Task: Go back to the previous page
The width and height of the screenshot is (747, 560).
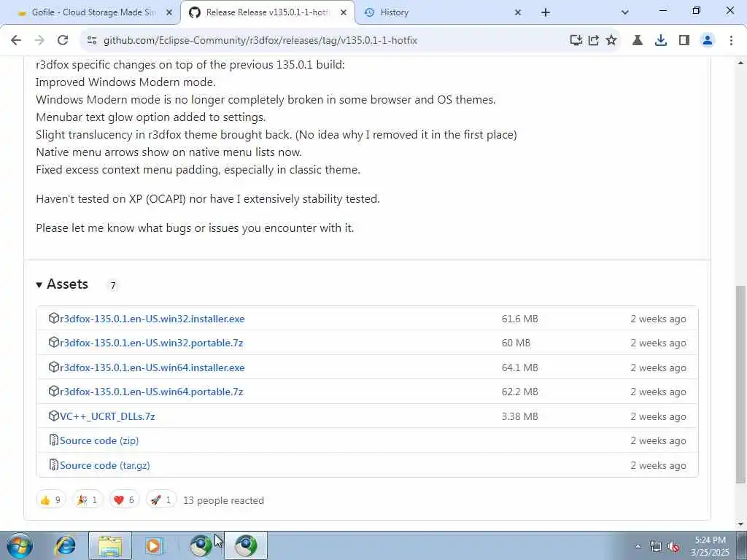Action: 16,41
